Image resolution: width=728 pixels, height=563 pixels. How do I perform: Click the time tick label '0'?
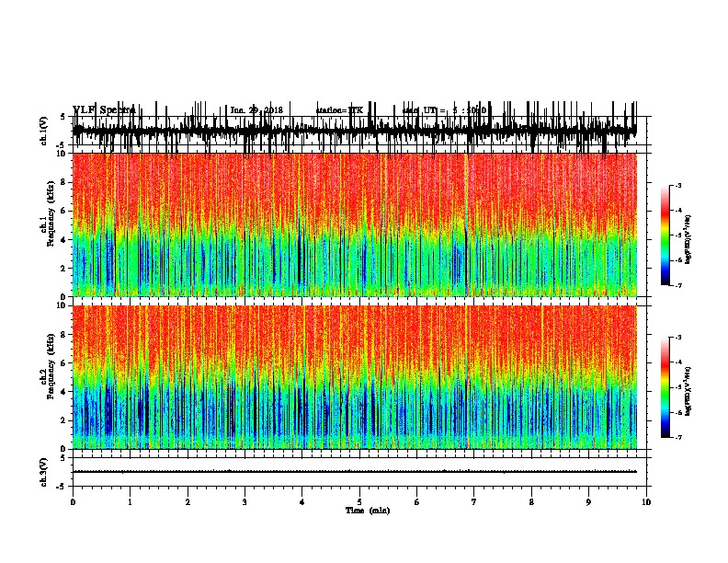point(73,502)
